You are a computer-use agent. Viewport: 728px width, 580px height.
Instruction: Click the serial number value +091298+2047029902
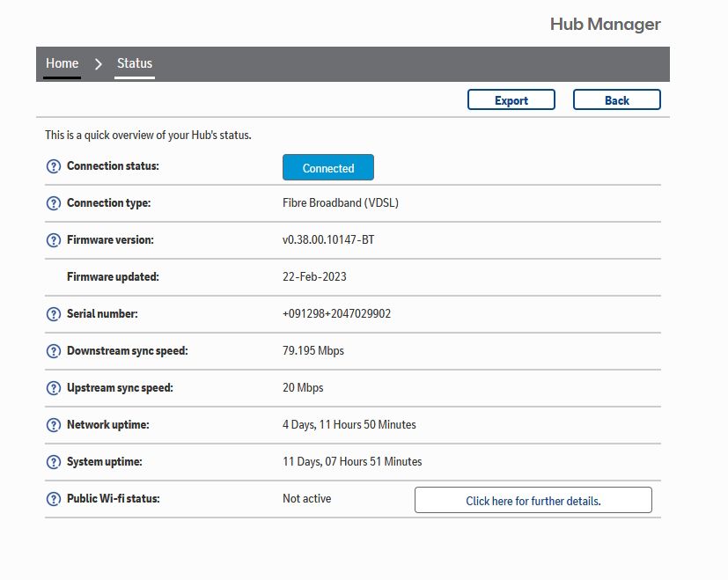pyautogui.click(x=336, y=314)
